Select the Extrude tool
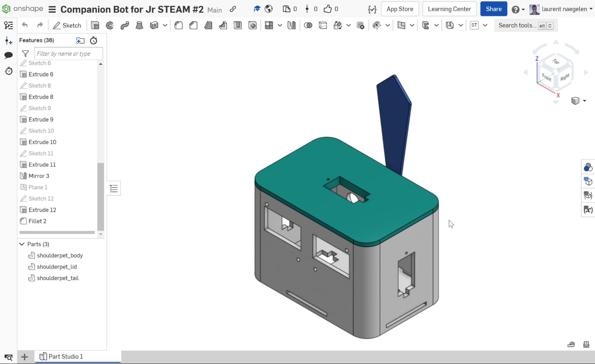Viewport: 595px width, 364px height. point(95,25)
